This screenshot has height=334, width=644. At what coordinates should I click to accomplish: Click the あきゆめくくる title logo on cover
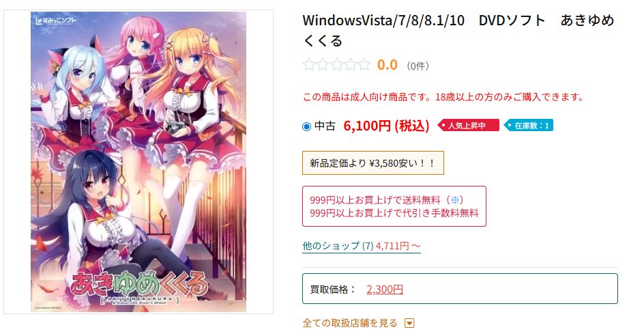click(x=138, y=284)
